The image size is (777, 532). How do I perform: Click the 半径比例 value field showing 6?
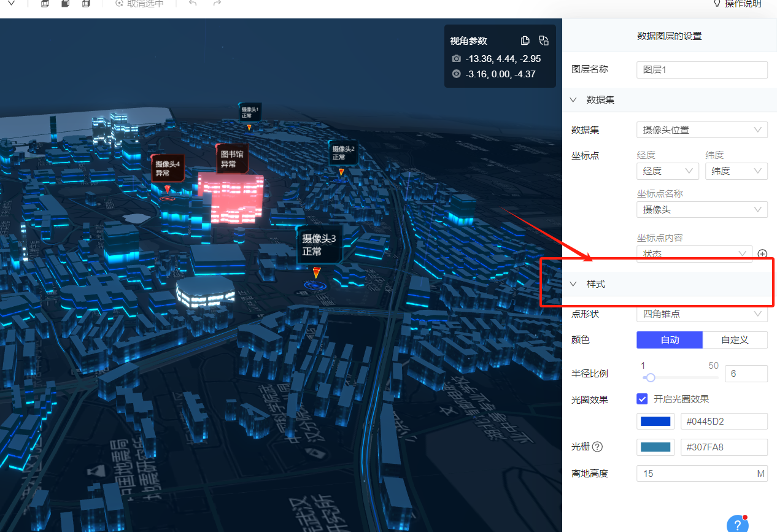(746, 374)
